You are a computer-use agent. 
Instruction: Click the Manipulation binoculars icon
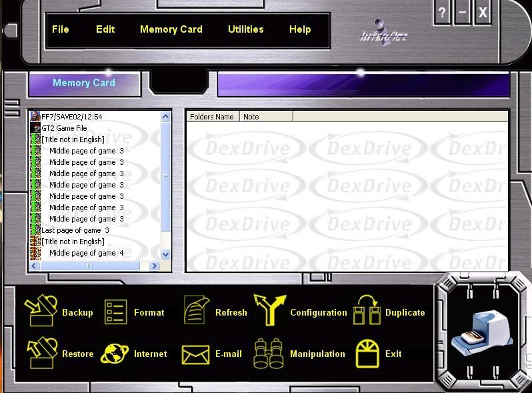coord(269,353)
